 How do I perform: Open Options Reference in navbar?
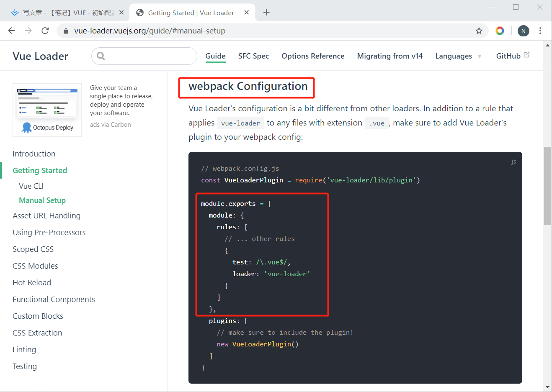[x=313, y=56]
